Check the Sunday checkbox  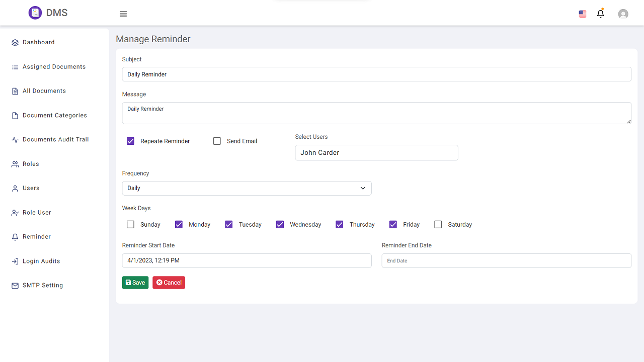coord(131,225)
